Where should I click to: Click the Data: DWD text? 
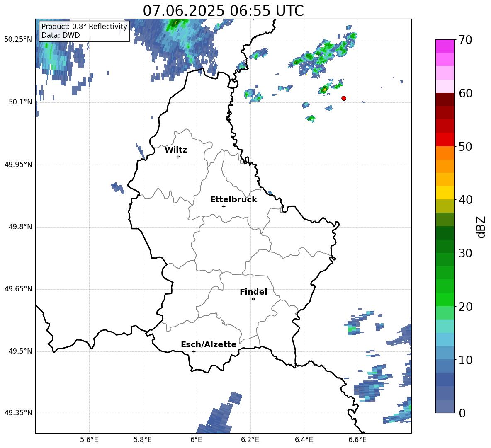(61, 35)
